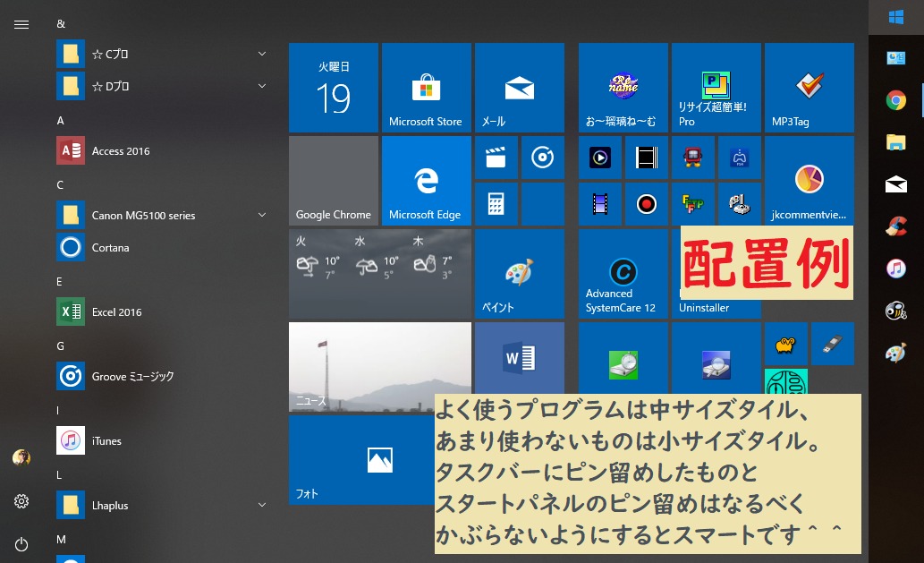Click the 'L' letter header in app list
The image size is (924, 563).
tap(60, 475)
